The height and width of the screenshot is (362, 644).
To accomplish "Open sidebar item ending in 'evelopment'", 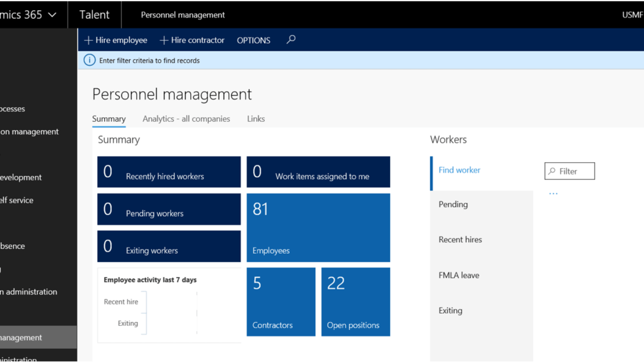I will point(21,177).
